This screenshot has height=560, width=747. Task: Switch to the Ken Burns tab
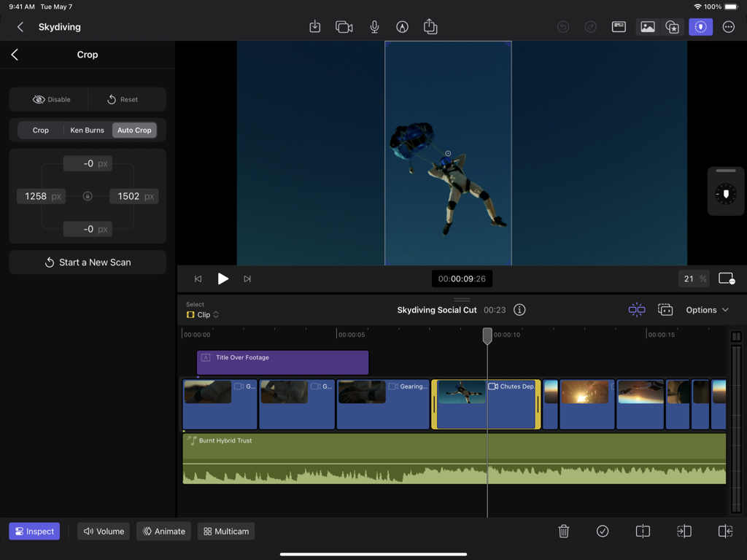pos(87,130)
